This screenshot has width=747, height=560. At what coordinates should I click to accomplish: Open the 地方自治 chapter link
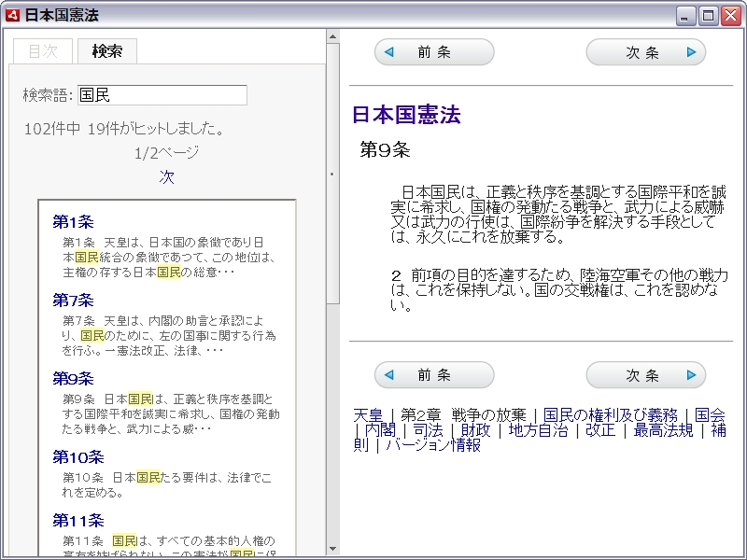[x=538, y=430]
